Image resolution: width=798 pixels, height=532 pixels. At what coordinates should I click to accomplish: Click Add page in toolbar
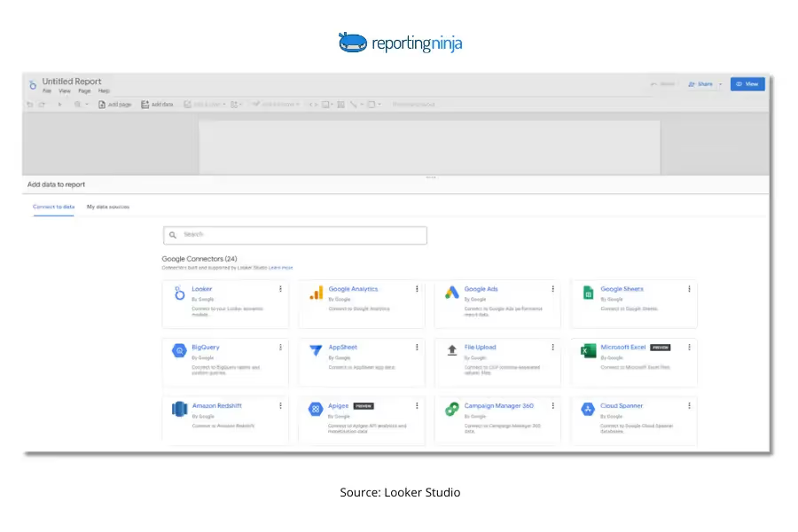click(x=115, y=105)
